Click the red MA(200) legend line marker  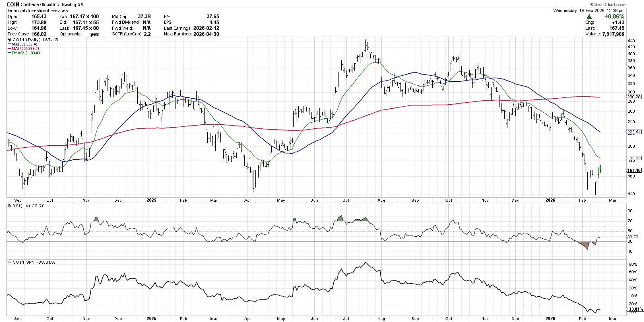9,49
